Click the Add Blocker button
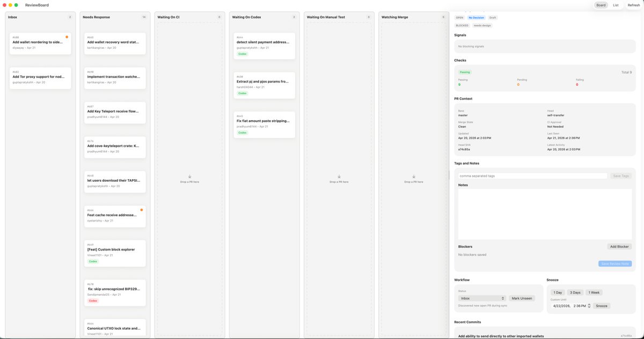 (619, 246)
